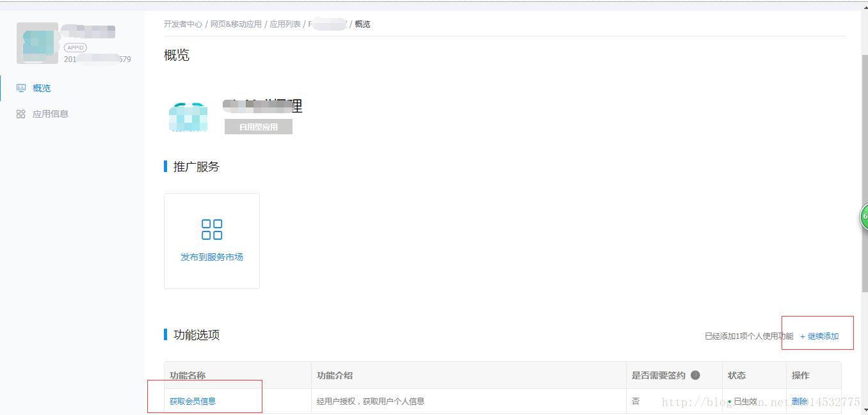Click the green status dot beside 已生效

[728, 401]
